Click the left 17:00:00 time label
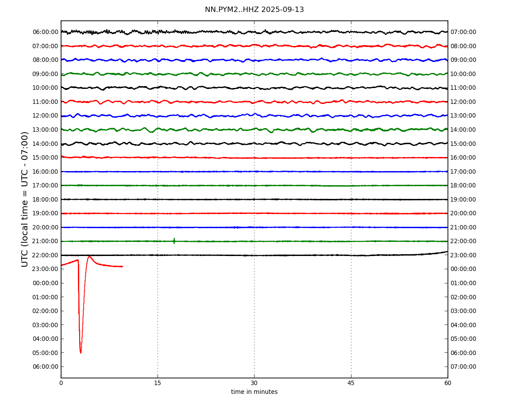 (46, 186)
